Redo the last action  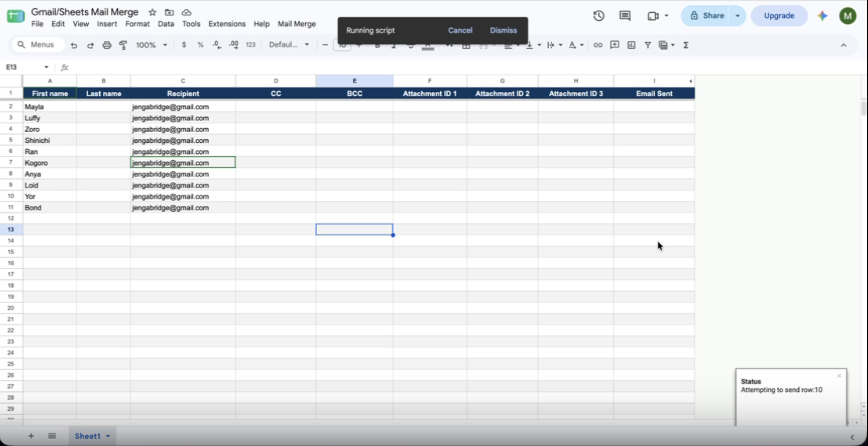(90, 45)
